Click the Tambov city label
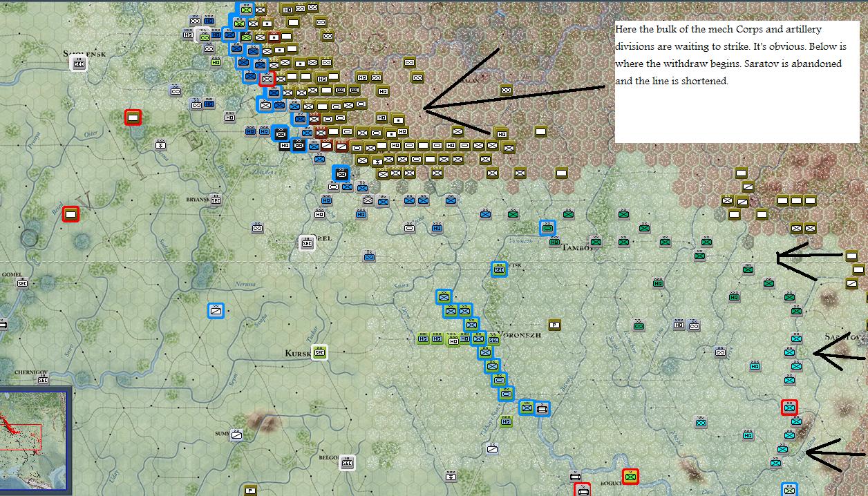868x496 pixels. pos(578,247)
